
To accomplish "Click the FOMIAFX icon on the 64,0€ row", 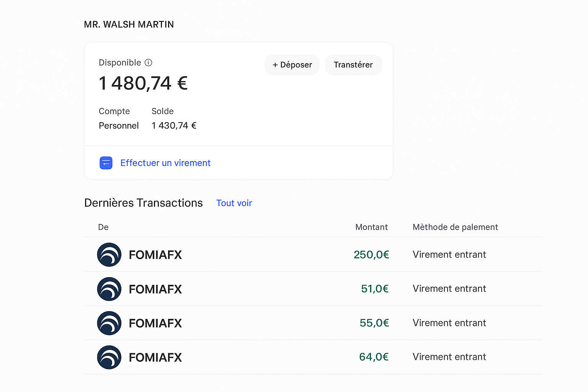I will 109,357.
